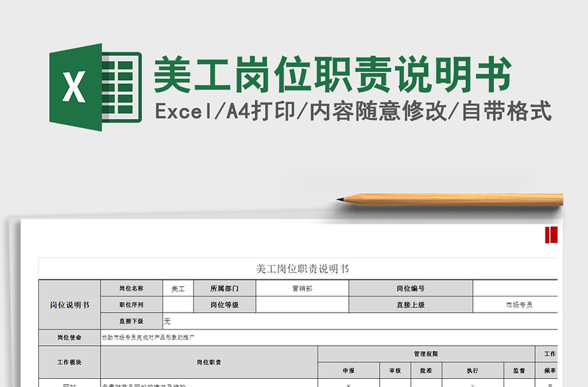Select the 岗位说明书 header cell
Image resolution: width=588 pixels, height=387 pixels.
coord(70,305)
